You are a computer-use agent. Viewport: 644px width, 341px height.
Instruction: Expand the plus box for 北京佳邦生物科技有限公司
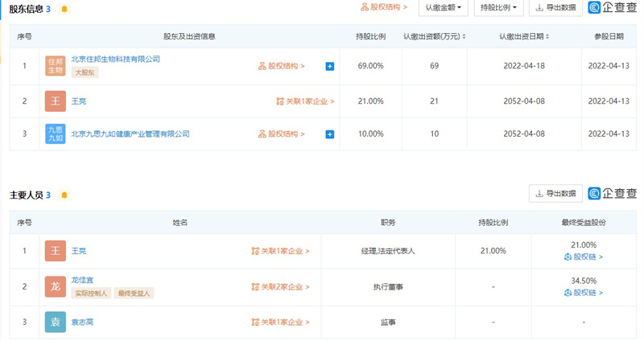click(x=330, y=66)
